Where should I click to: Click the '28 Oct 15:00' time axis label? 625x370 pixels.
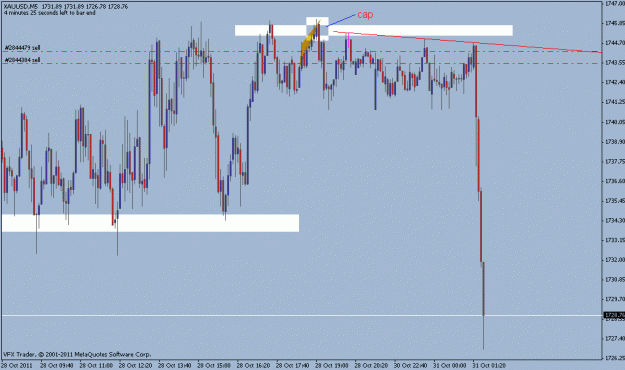[x=214, y=365]
